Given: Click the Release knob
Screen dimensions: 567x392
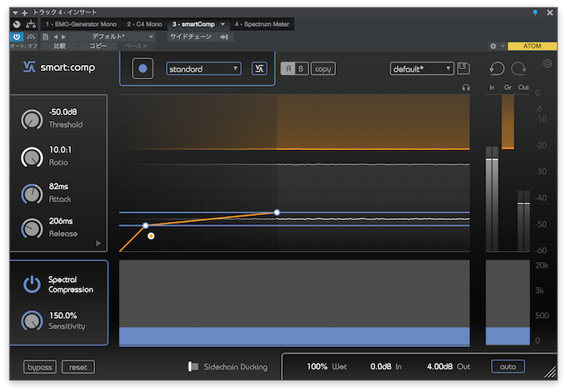Looking at the screenshot, I should (x=32, y=229).
